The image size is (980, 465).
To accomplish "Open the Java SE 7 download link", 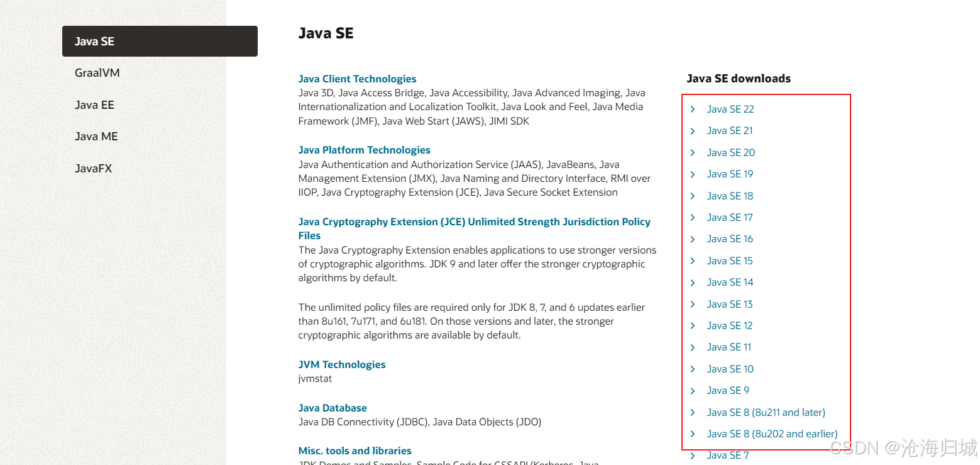I will 728,456.
